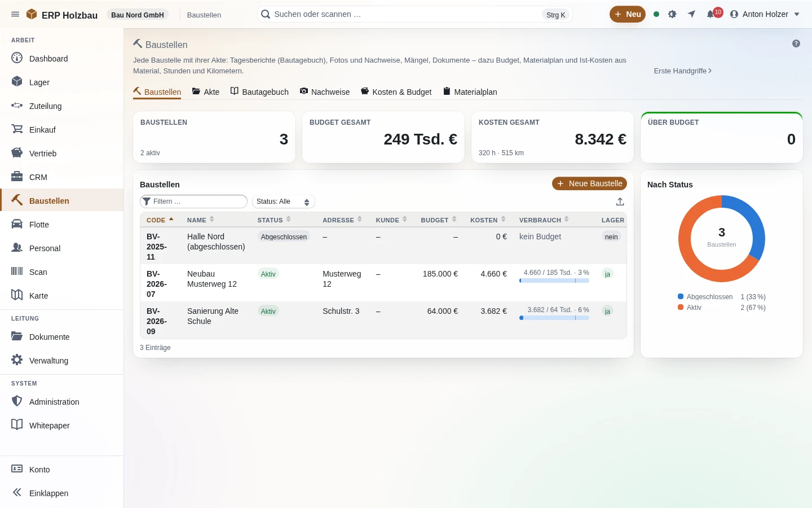Open Karte map item

(62, 295)
